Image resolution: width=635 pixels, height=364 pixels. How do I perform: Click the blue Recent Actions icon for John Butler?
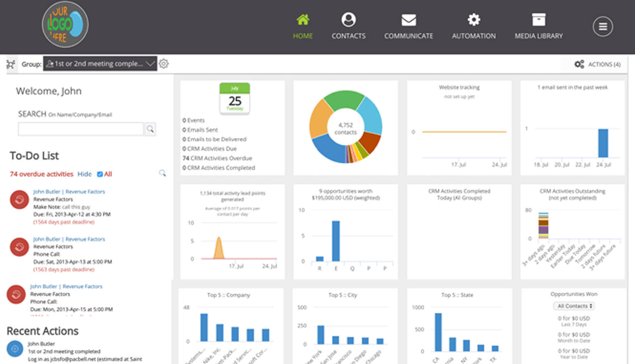coord(15,349)
